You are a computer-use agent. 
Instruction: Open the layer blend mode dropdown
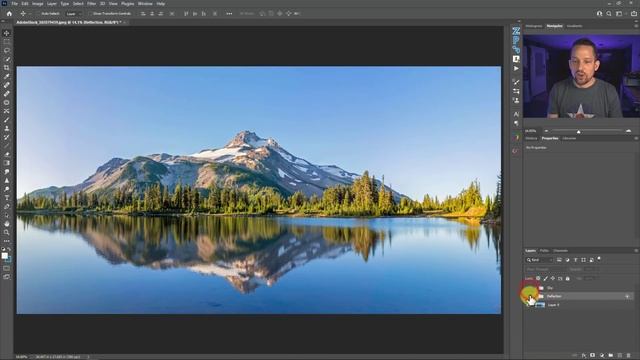tap(545, 269)
